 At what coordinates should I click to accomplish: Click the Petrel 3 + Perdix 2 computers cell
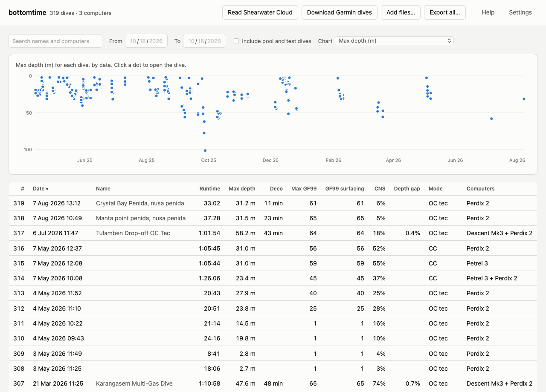tap(492, 278)
